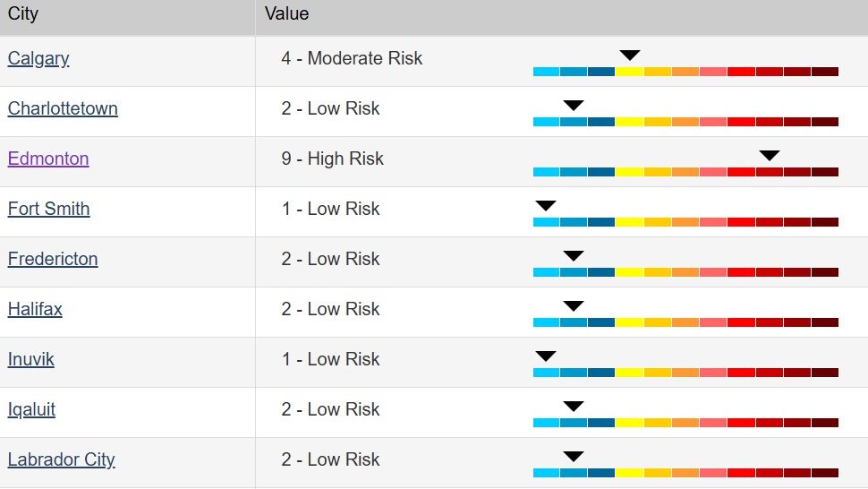Click Halifax's black risk marker triangle
868x489 pixels.
click(574, 306)
